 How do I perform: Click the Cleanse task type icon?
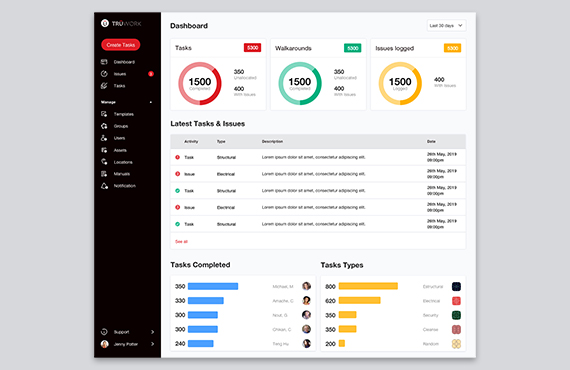click(456, 329)
